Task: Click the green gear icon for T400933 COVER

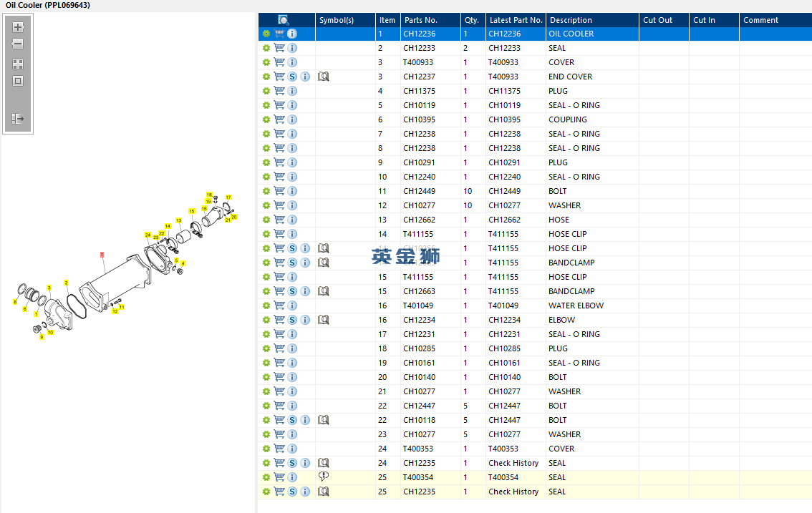Action: 266,62
